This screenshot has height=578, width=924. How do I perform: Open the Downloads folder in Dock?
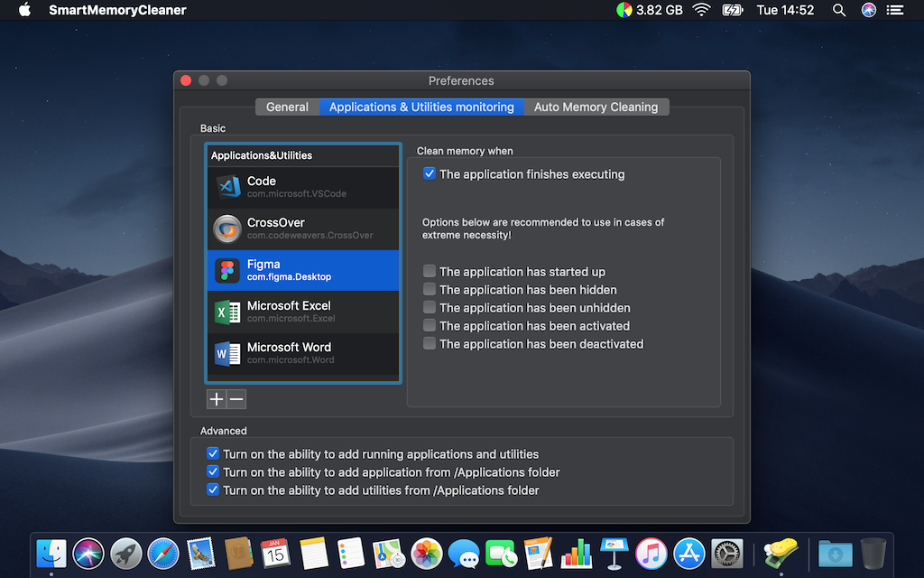[x=835, y=555]
